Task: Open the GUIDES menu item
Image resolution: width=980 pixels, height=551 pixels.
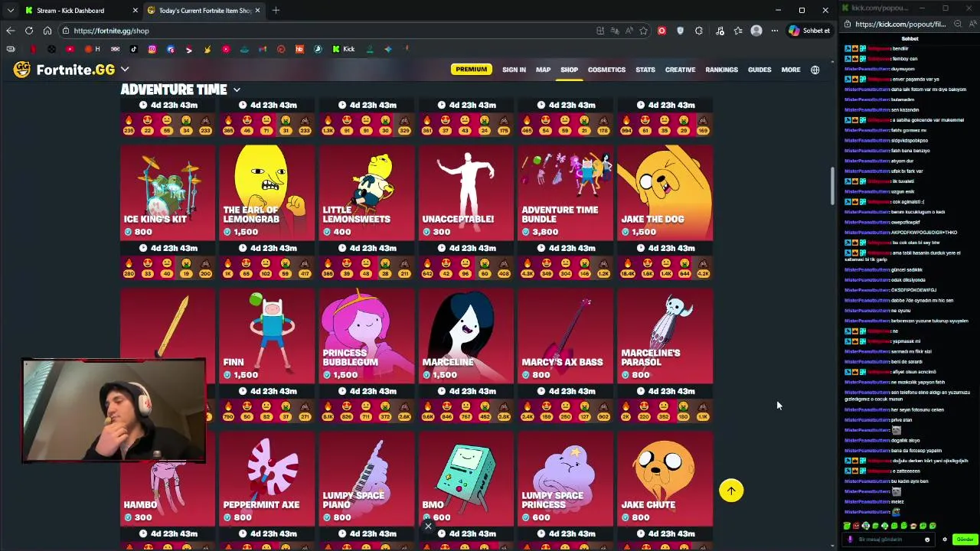Action: [x=759, y=70]
